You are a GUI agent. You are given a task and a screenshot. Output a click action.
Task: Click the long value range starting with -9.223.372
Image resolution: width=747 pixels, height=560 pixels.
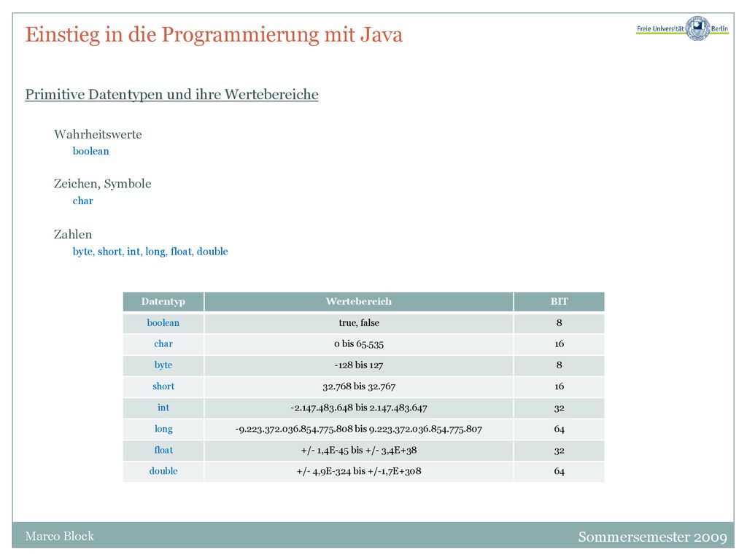pos(359,429)
